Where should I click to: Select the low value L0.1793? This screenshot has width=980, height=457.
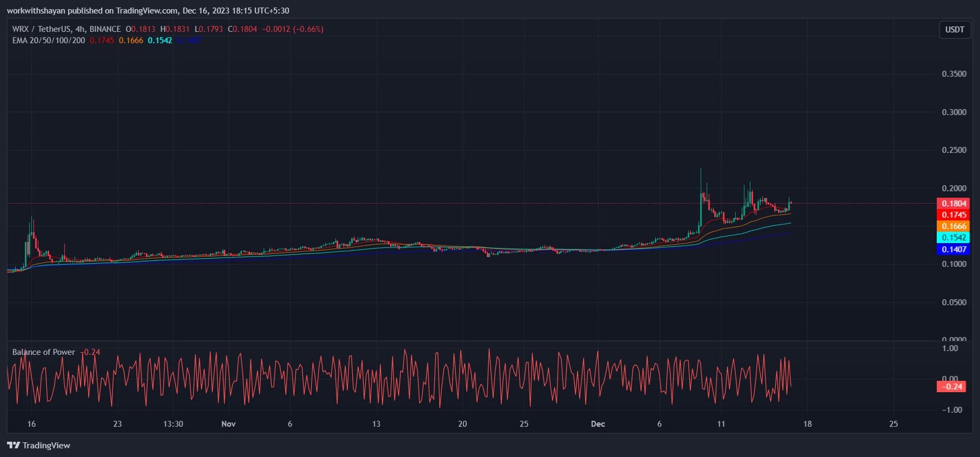coord(209,29)
